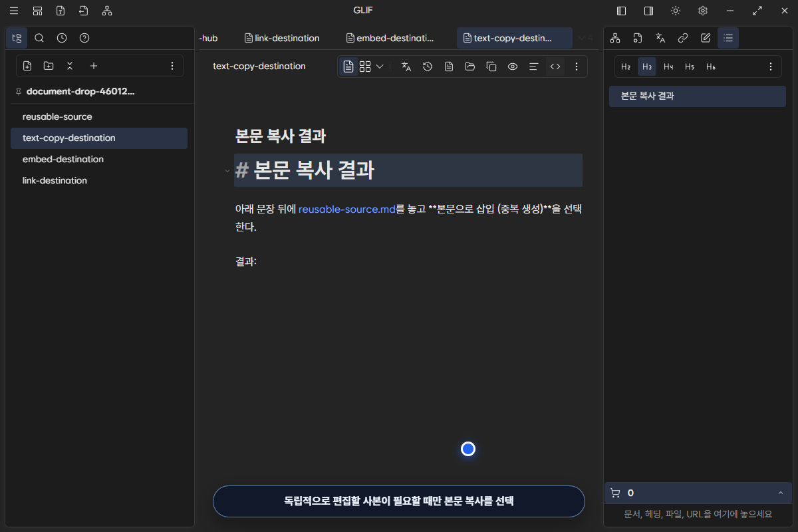Click the text-copy-destination breadcrumb title
This screenshot has width=798, height=532.
(259, 66)
